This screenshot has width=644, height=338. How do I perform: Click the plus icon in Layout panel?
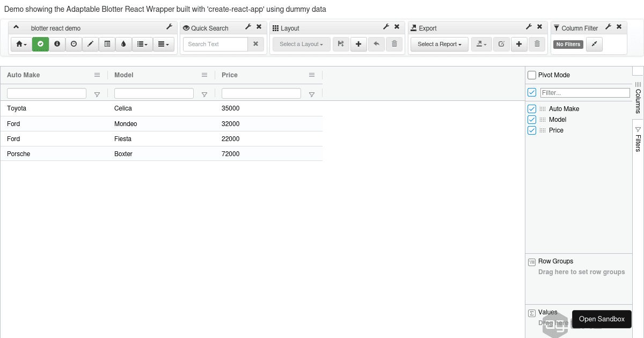(358, 44)
